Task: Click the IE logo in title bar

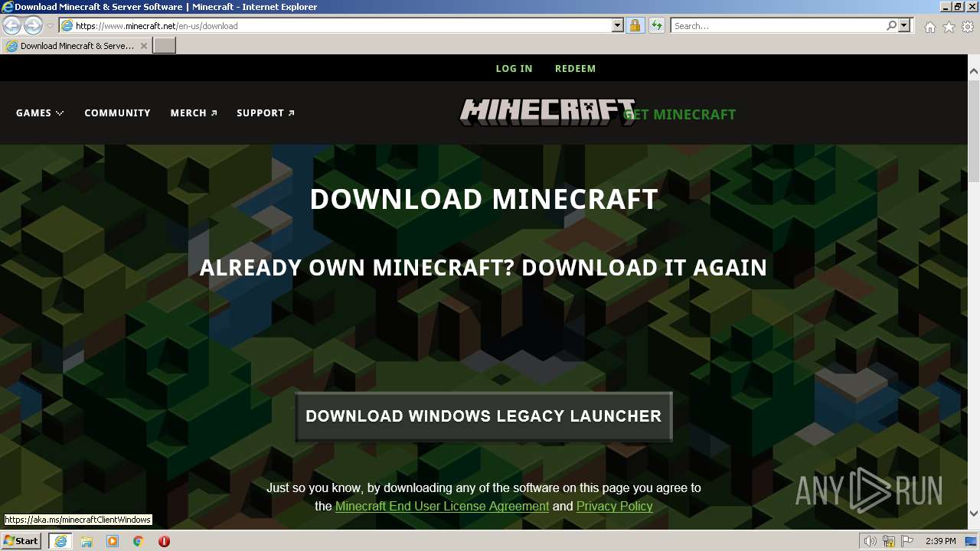Action: click(x=8, y=7)
